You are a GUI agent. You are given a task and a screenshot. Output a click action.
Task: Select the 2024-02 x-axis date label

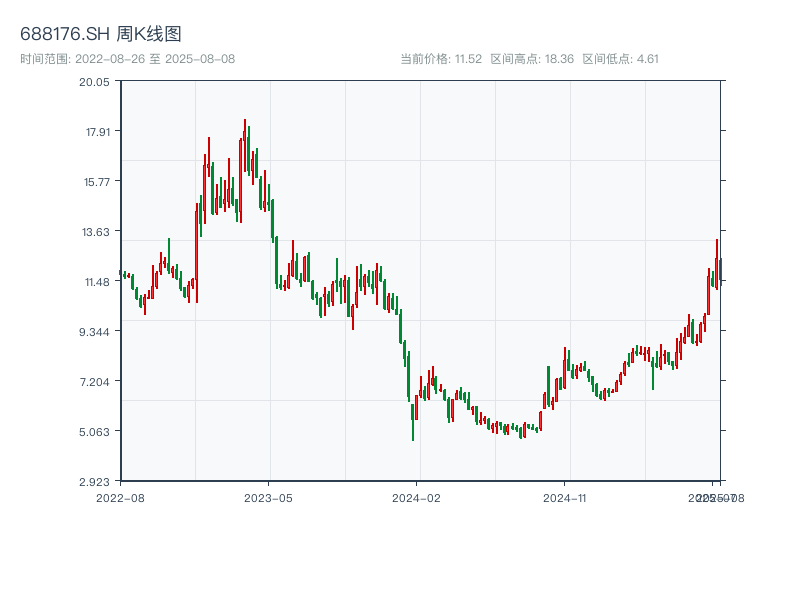click(417, 497)
